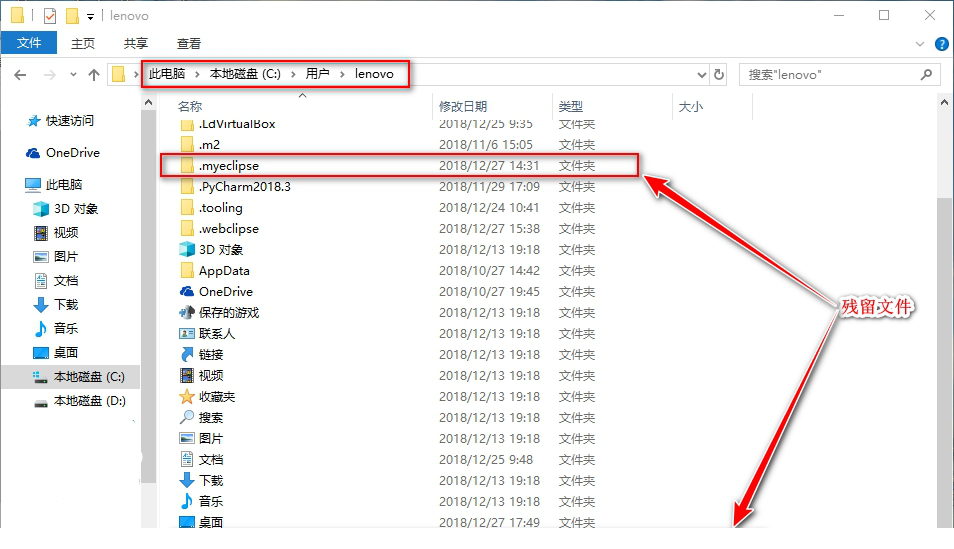Expand the chevron after 本地磁盘 (C:) breadcrumb

tap(293, 74)
